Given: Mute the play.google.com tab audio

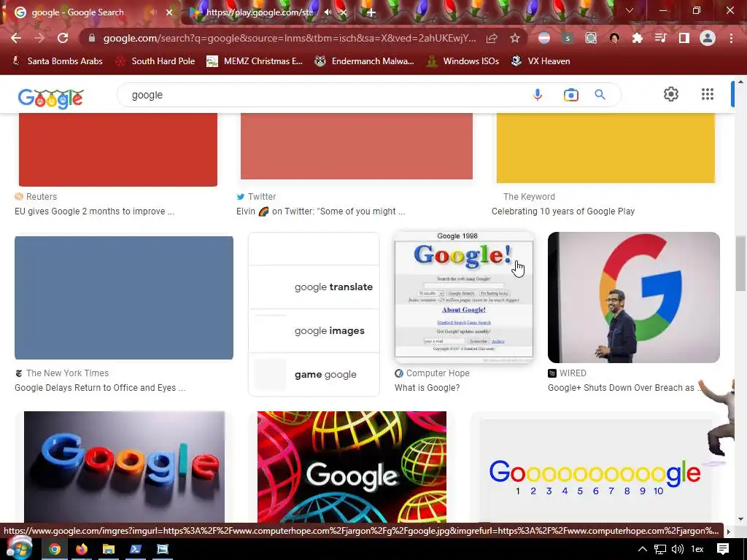Looking at the screenshot, I should (x=328, y=12).
